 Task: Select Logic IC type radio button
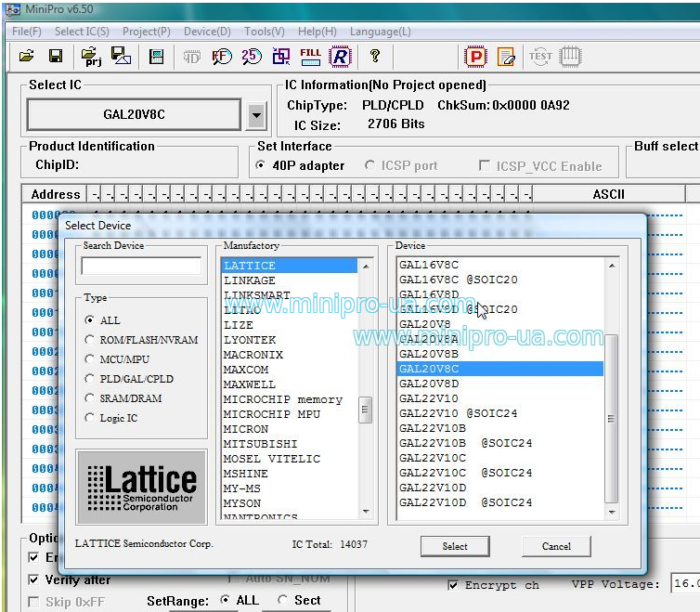coord(90,418)
